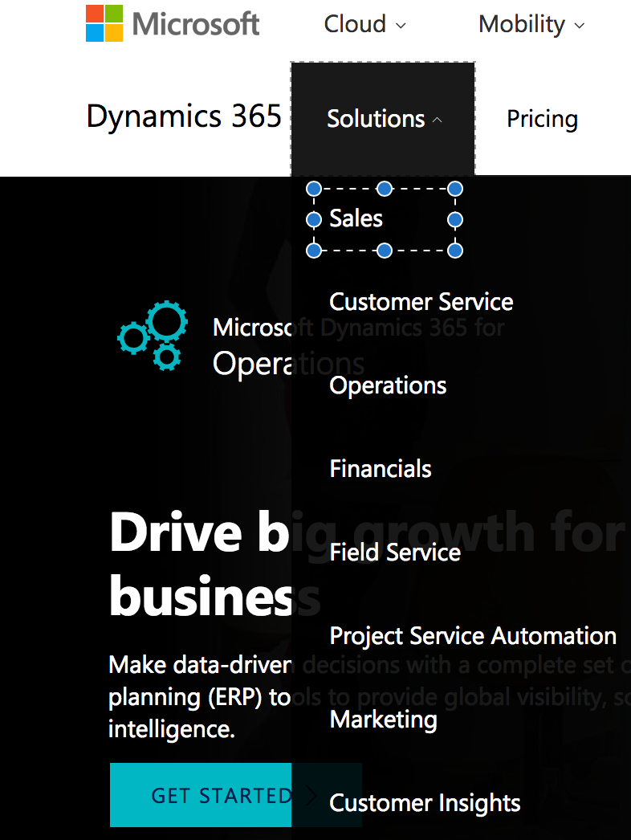Click the bottom-right selection handle near Sales
This screenshot has width=631, height=840.
click(x=455, y=251)
